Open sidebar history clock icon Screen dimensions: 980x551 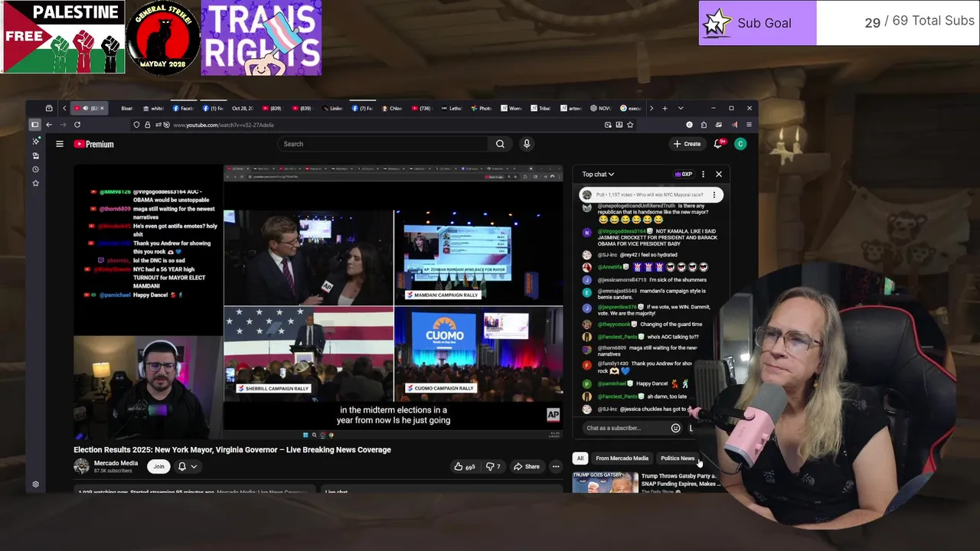click(x=35, y=169)
